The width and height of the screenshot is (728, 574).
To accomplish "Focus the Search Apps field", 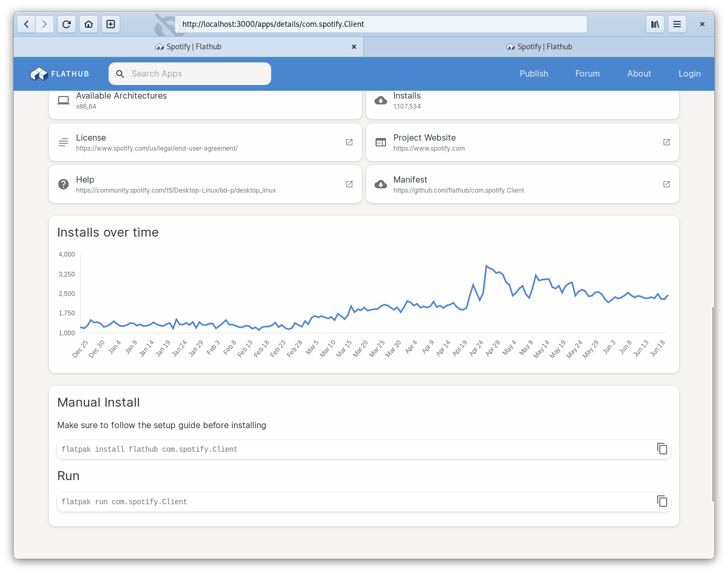I will tap(190, 74).
